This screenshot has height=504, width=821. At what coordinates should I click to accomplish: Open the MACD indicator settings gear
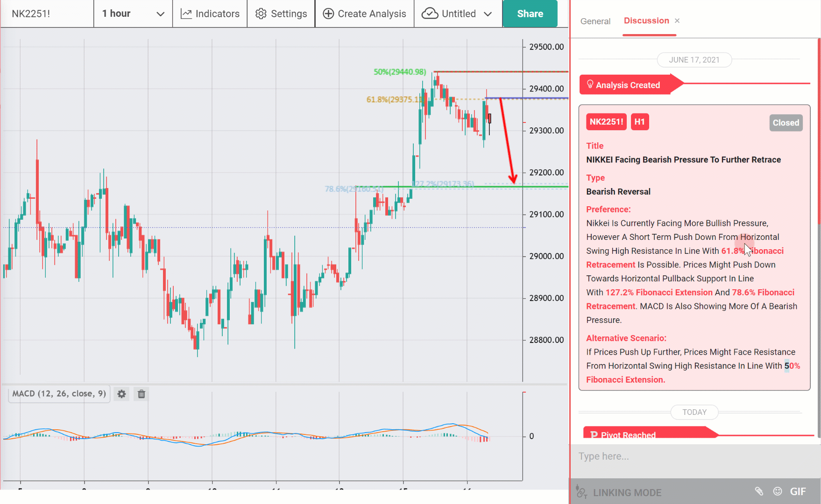(121, 394)
